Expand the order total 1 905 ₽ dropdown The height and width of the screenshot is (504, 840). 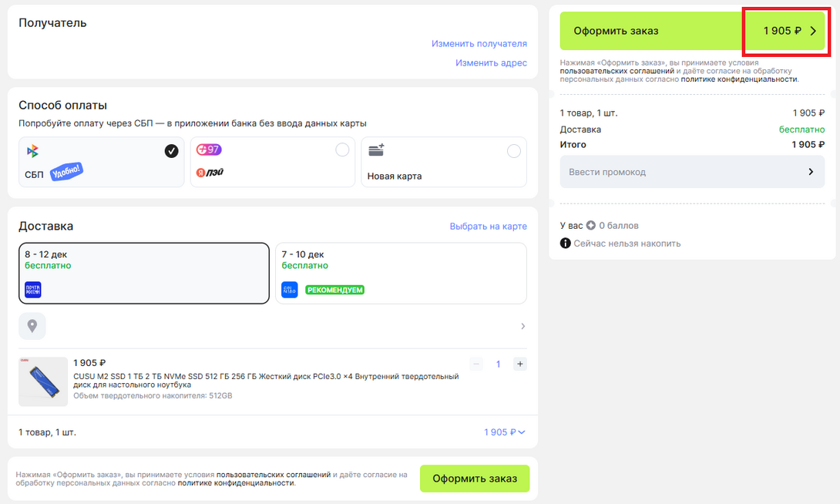(505, 432)
